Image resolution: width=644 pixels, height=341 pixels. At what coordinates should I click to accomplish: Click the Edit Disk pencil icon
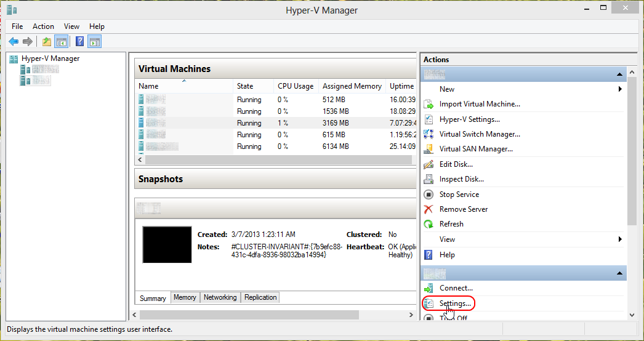(429, 164)
